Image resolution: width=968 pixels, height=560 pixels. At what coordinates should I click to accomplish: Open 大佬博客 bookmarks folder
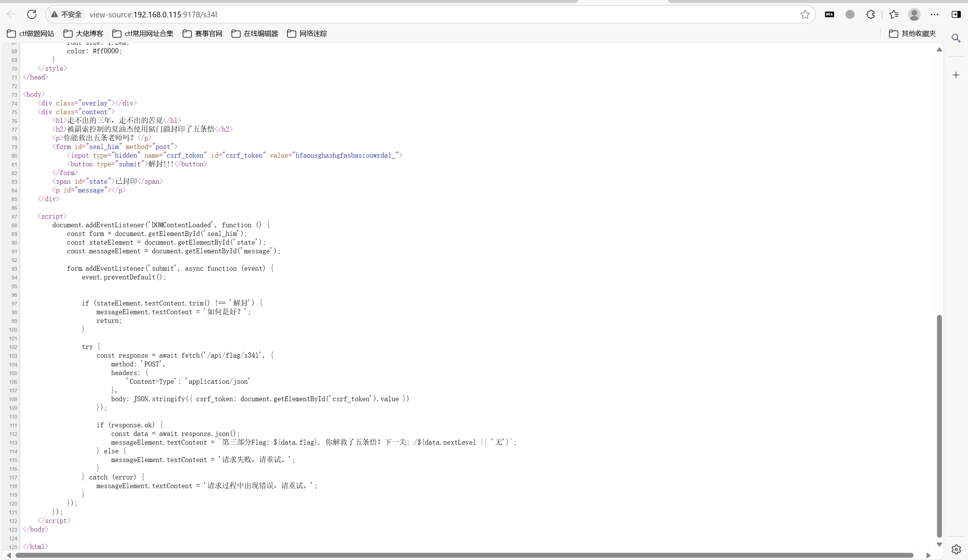click(x=83, y=34)
